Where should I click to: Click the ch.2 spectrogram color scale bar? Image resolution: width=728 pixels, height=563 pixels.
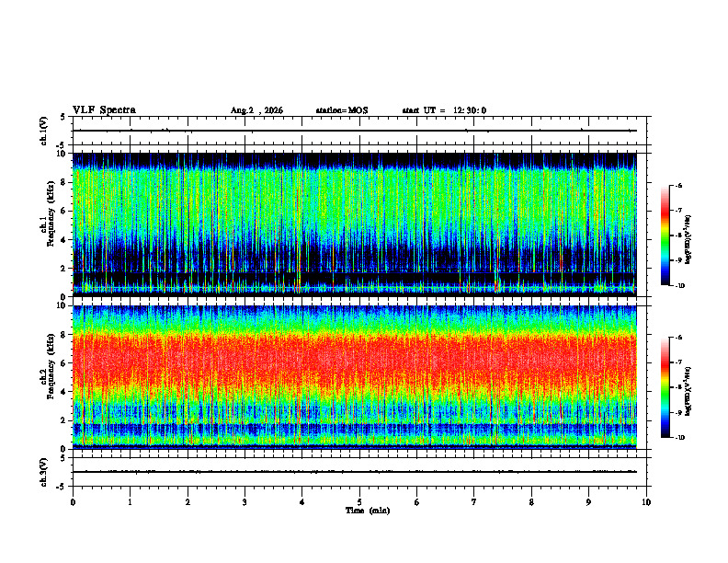(665, 387)
